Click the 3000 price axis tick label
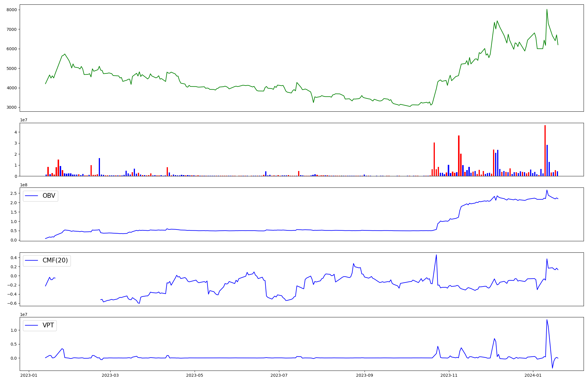This screenshot has width=588, height=382. [x=12, y=108]
